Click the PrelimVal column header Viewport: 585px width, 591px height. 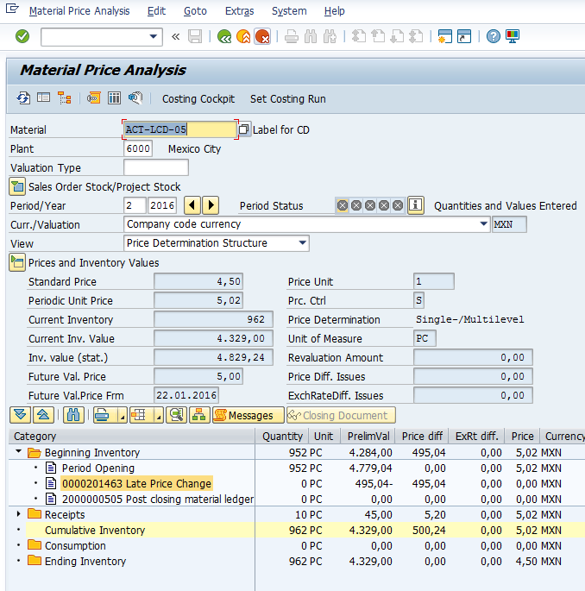(x=368, y=436)
